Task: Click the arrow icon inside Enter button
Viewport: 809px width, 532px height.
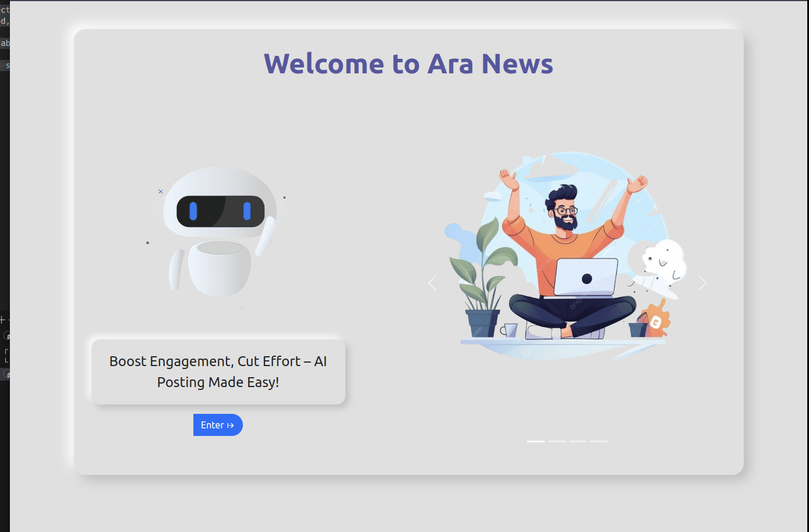Action: coord(231,425)
